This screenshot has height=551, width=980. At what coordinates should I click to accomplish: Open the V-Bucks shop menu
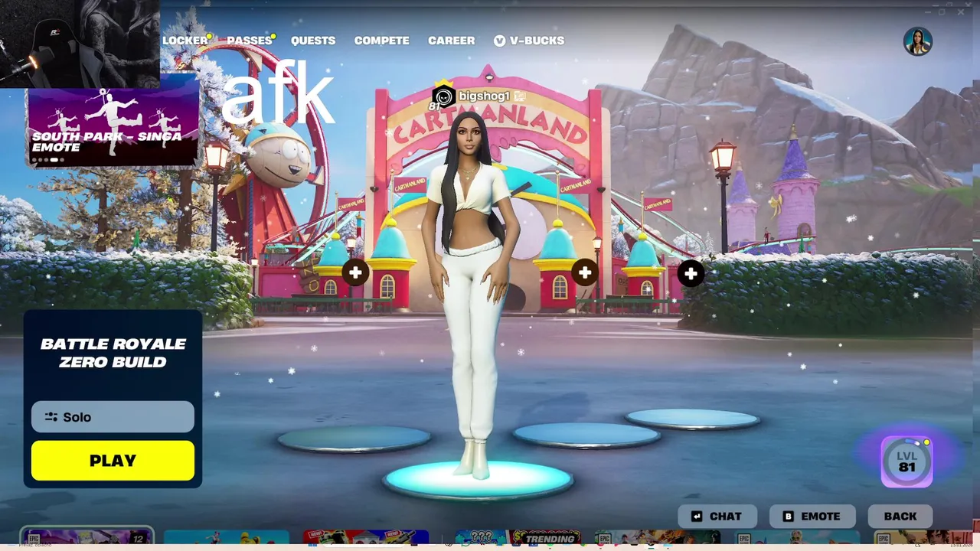click(529, 41)
